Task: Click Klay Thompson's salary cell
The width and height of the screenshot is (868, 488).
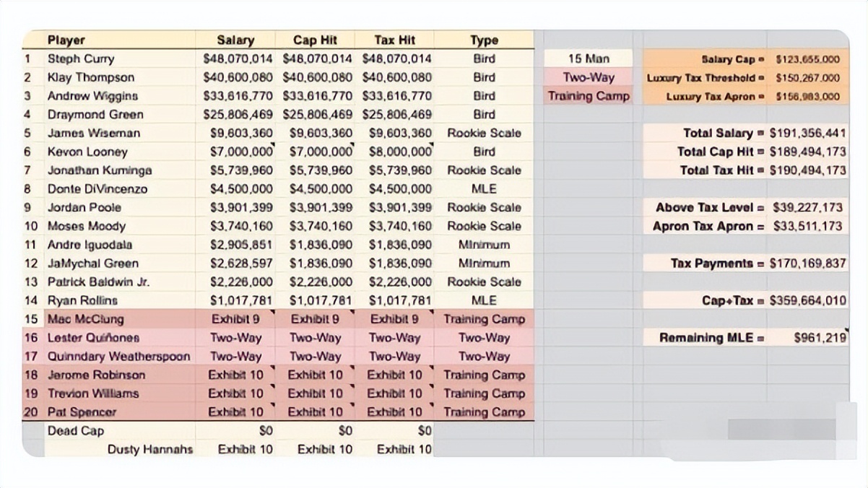Action: point(235,77)
